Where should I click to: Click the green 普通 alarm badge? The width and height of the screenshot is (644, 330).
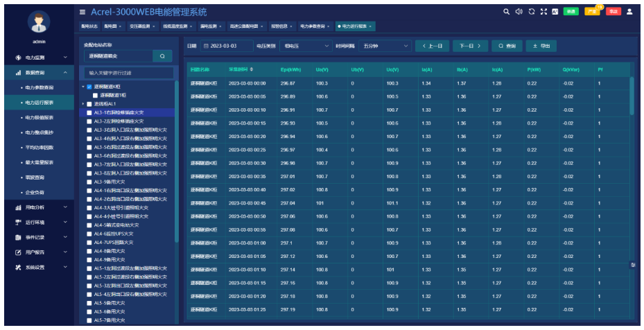(x=571, y=12)
